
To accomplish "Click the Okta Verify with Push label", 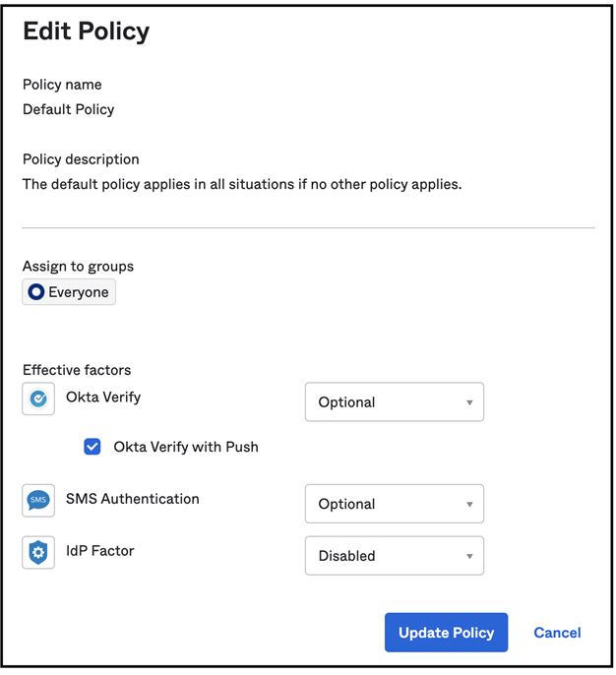I will tap(186, 447).
